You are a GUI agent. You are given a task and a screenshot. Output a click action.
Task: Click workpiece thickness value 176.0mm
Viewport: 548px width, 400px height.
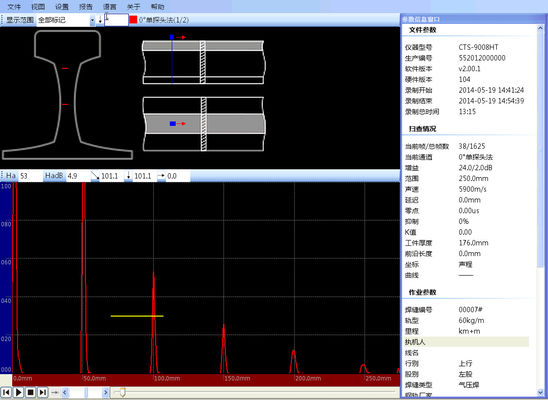[x=473, y=243]
